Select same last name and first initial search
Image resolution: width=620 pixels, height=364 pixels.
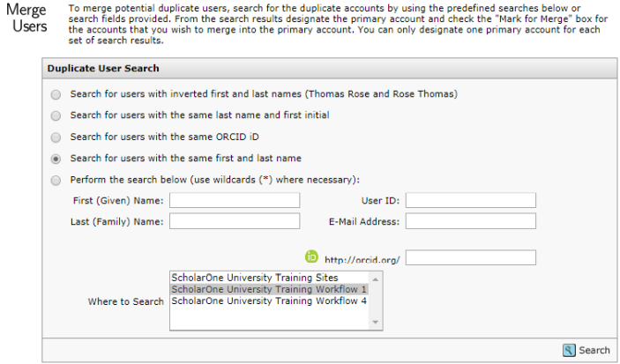pos(56,115)
